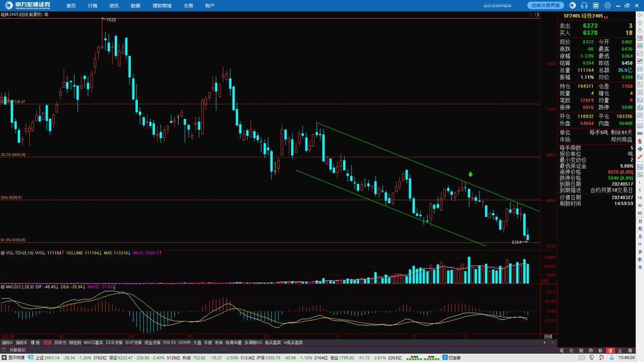
Task: Switch to 经典交易界面
Action: (x=545, y=5)
